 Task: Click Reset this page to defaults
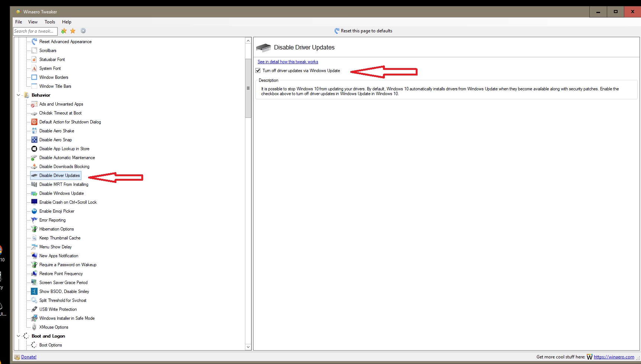tap(363, 31)
